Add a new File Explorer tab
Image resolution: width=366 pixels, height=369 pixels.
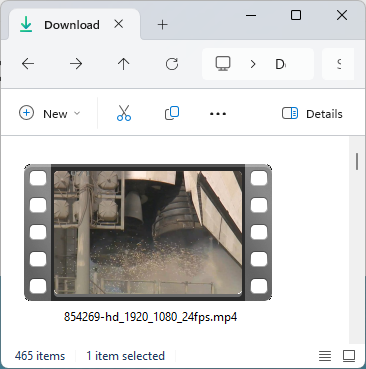coord(163,24)
